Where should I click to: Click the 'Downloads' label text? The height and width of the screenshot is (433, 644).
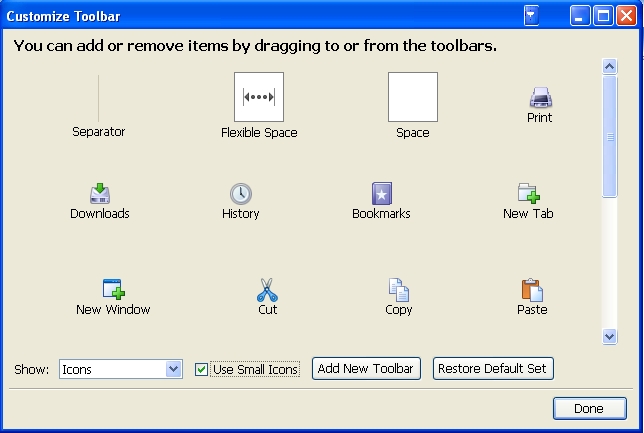coord(100,214)
